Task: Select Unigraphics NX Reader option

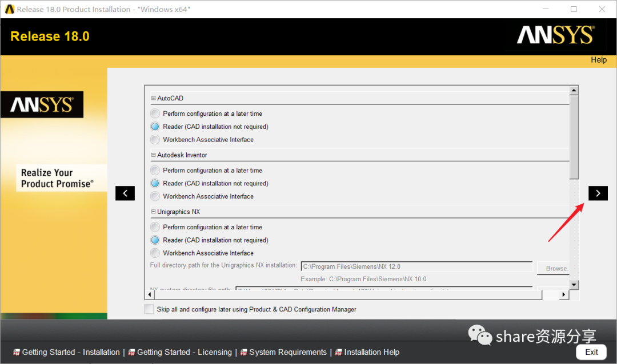Action: (155, 240)
